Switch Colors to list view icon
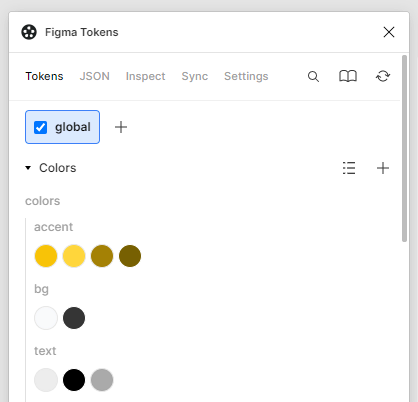This screenshot has width=418, height=402. pos(349,168)
